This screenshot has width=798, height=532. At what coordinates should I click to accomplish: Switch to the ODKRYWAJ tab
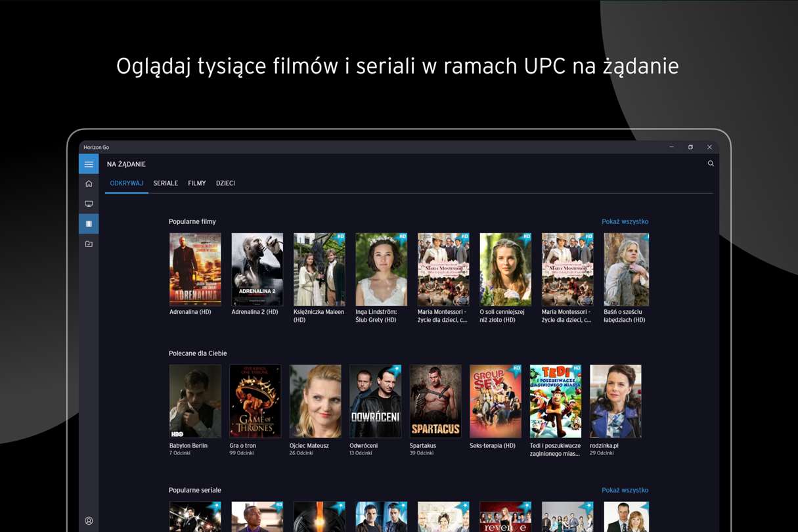click(127, 183)
